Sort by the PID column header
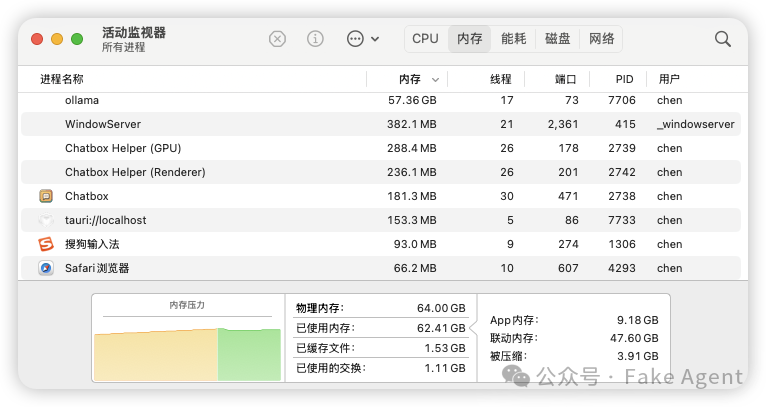This screenshot has height=407, width=766. point(624,79)
